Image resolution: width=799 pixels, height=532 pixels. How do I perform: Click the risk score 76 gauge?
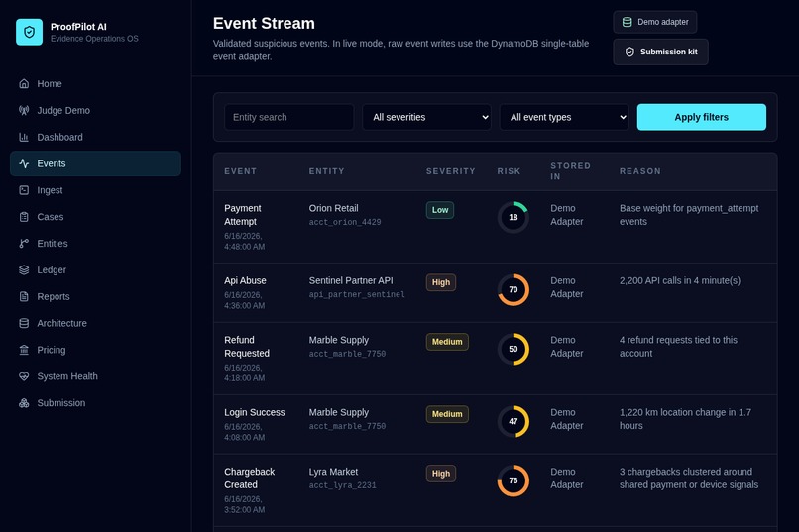pyautogui.click(x=514, y=480)
